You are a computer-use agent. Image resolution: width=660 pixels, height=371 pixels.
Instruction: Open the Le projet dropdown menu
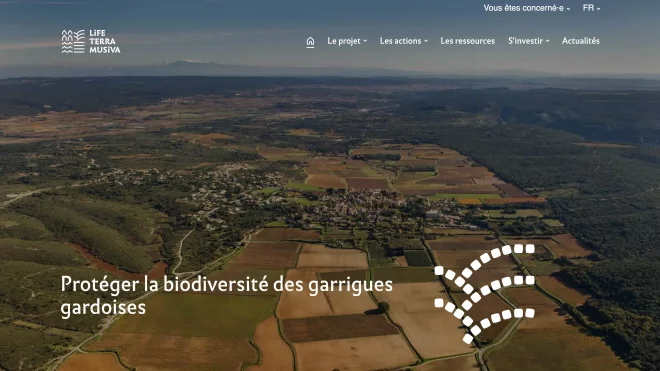pos(347,41)
